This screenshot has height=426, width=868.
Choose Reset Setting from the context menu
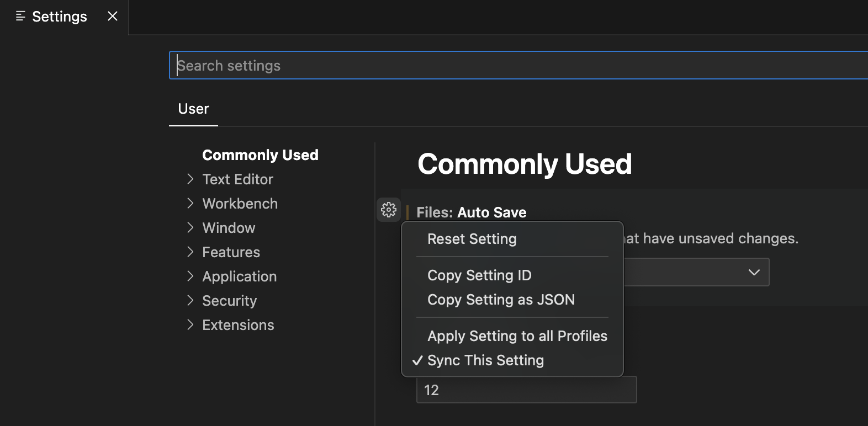tap(472, 239)
